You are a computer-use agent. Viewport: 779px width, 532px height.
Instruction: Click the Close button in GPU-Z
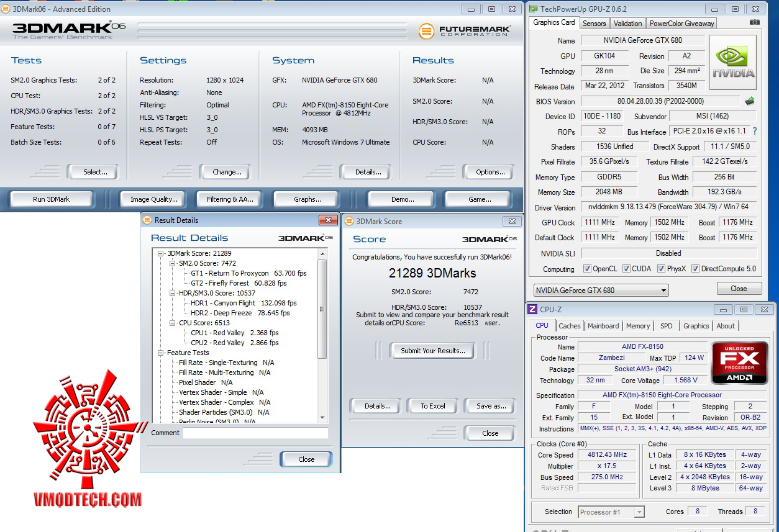[x=739, y=289]
